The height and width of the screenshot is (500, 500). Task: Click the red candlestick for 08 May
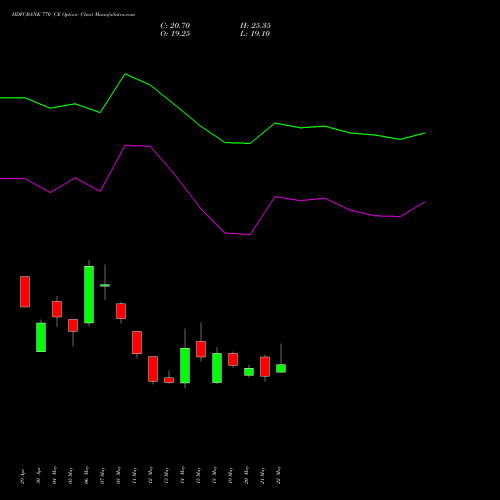121,311
